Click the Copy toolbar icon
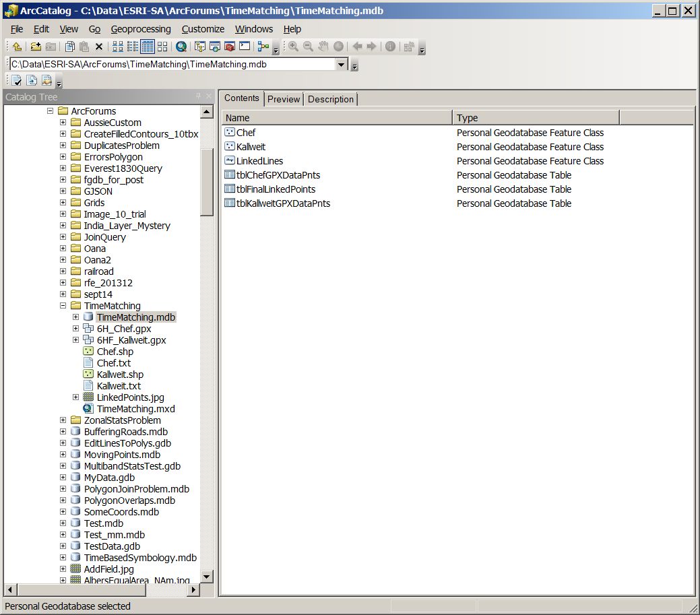 pos(69,46)
